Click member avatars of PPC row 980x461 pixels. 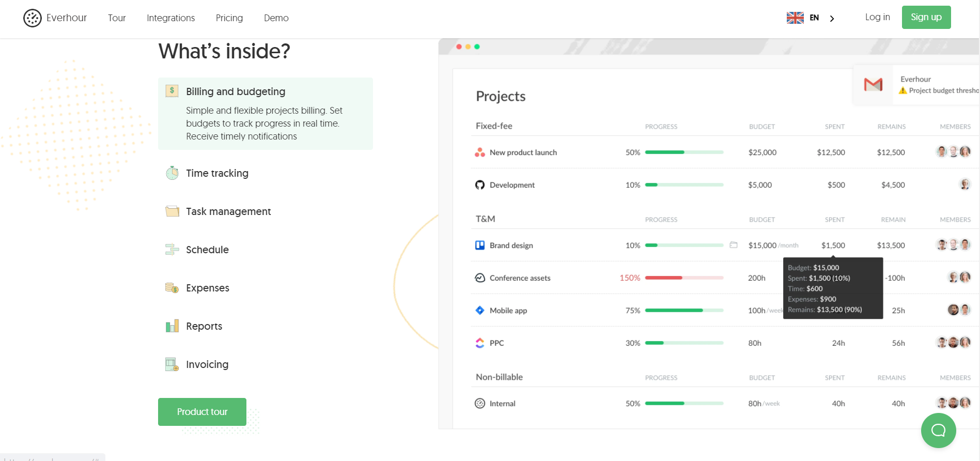954,342
